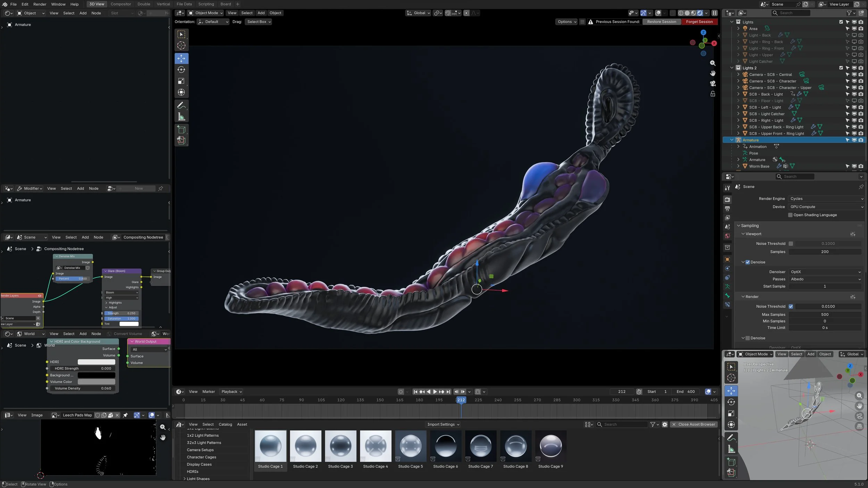
Task: Click the Cursor tool in main viewport toolbar
Action: 181,45
